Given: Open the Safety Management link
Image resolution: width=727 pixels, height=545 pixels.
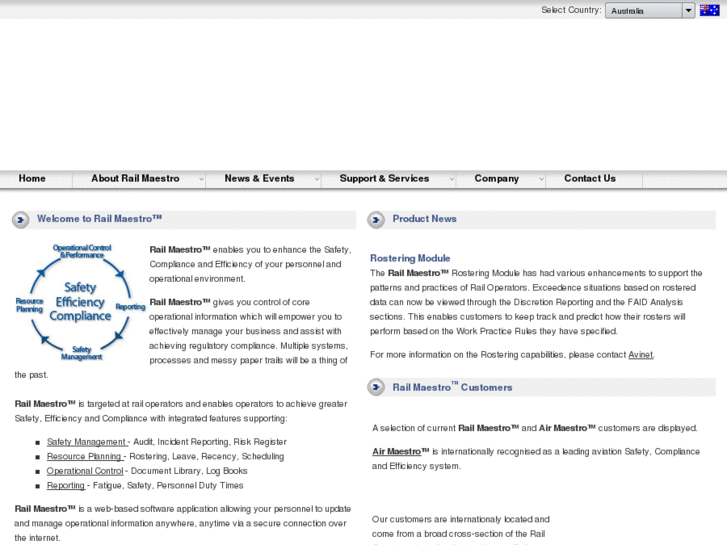Looking at the screenshot, I should pos(86,442).
